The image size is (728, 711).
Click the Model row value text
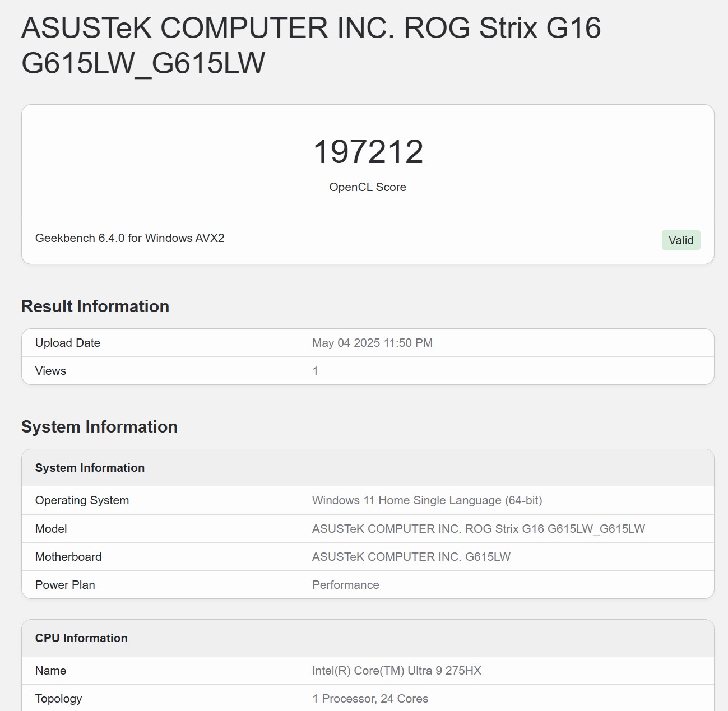pyautogui.click(x=478, y=529)
